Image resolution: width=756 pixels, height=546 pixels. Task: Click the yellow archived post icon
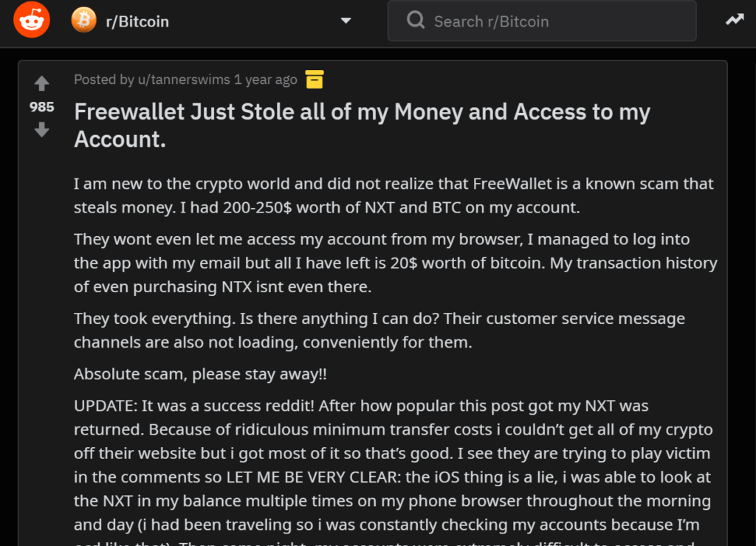pos(315,79)
